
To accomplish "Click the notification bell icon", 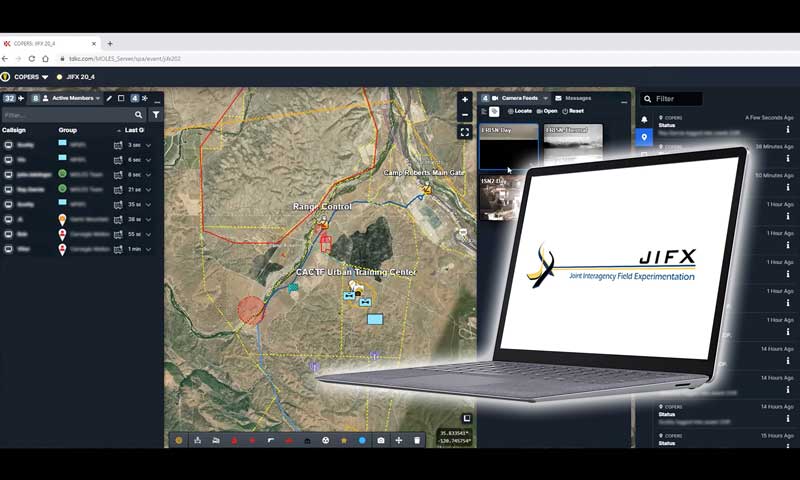I will (x=644, y=119).
